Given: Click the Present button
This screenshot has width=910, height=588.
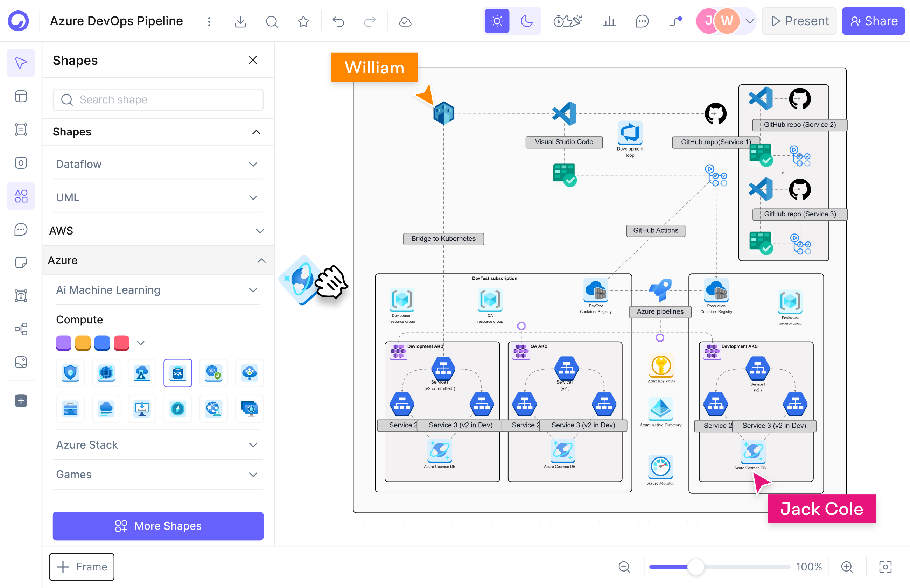Looking at the screenshot, I should (x=799, y=21).
